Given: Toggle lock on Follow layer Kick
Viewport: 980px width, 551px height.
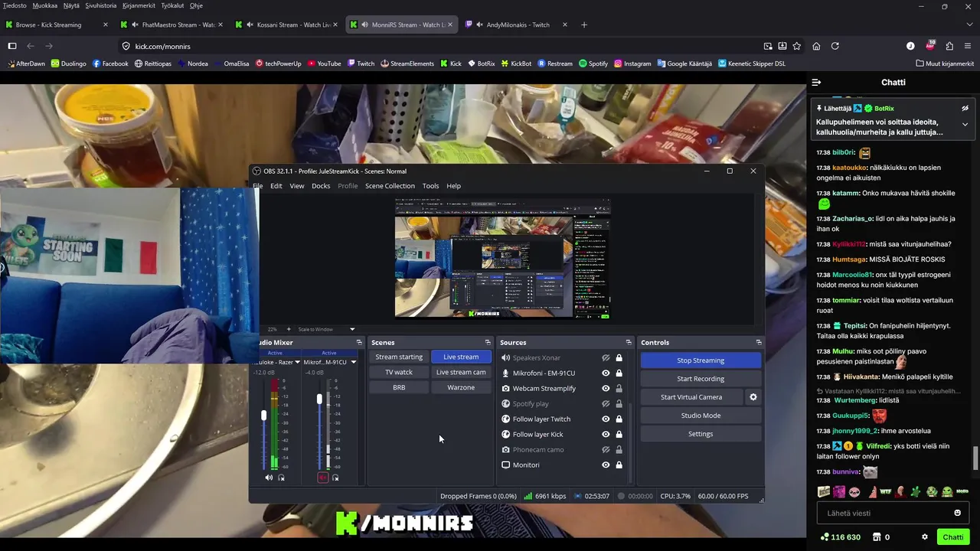Looking at the screenshot, I should click(619, 435).
